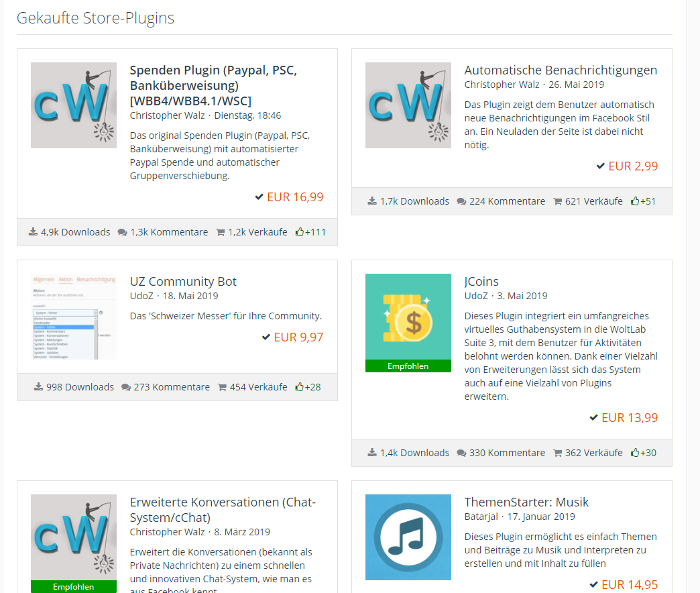Image resolution: width=700 pixels, height=593 pixels.
Task: Click the download icon in Spenden Plugin footer
Action: click(x=34, y=232)
